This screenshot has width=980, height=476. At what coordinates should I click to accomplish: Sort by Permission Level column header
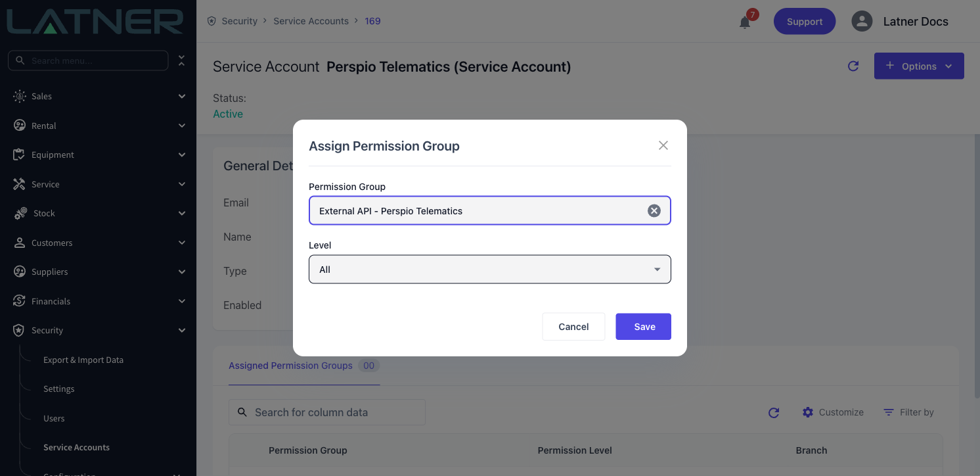[x=575, y=450]
